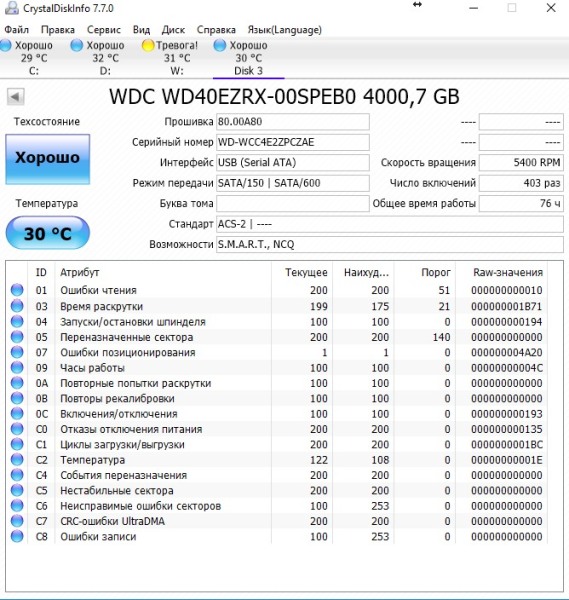569x600 pixels.
Task: Click status orb for 09 Часы работы
Action: (x=17, y=367)
